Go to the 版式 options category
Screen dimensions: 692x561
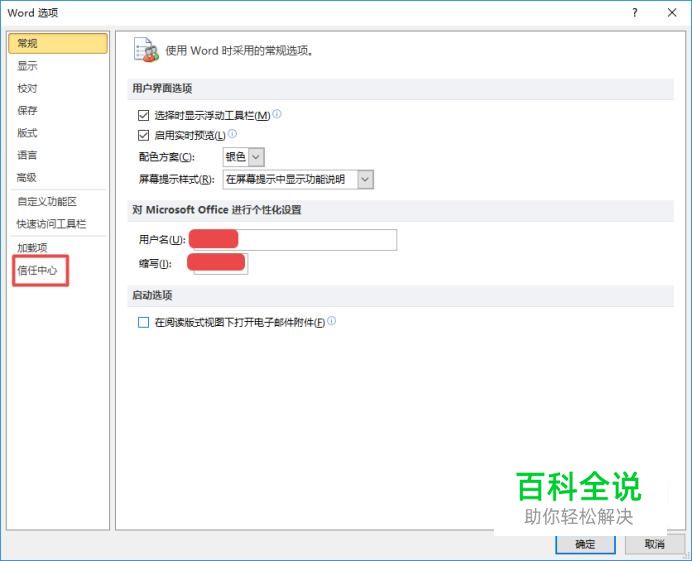coord(27,133)
